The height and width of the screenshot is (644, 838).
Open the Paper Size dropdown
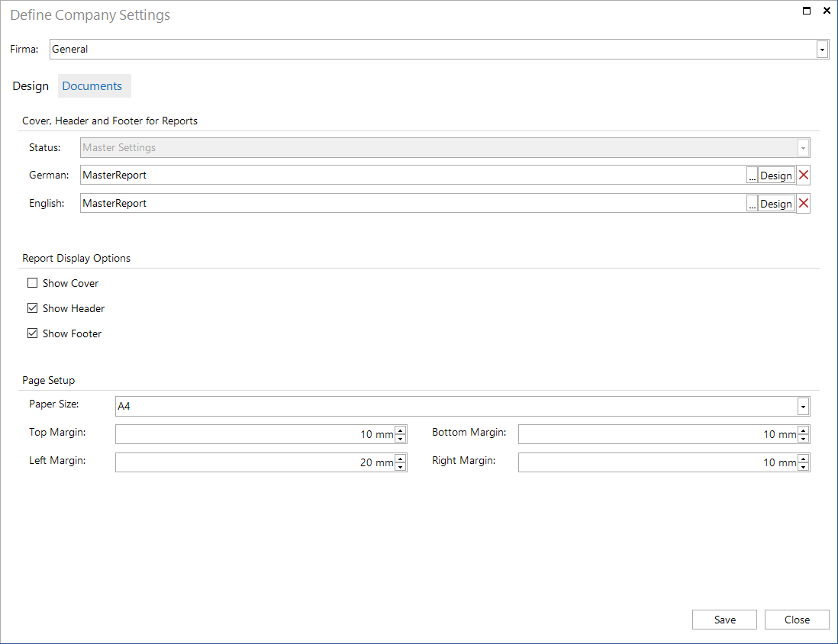pyautogui.click(x=803, y=406)
